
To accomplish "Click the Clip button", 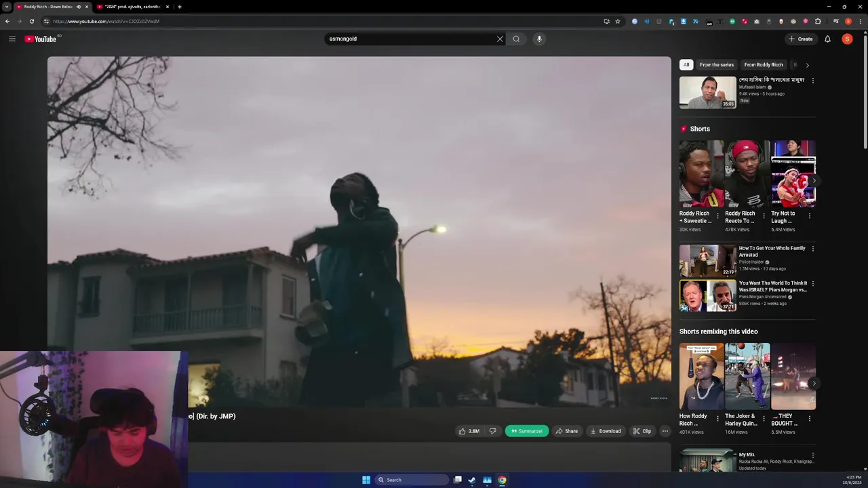I will click(x=642, y=431).
